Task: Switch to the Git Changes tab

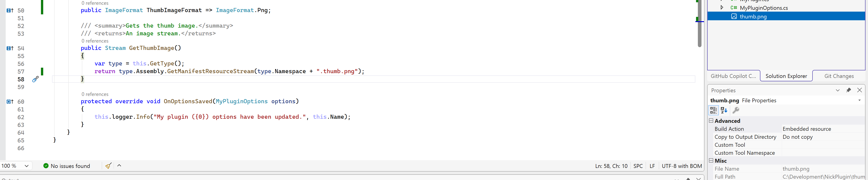Action: tap(839, 76)
